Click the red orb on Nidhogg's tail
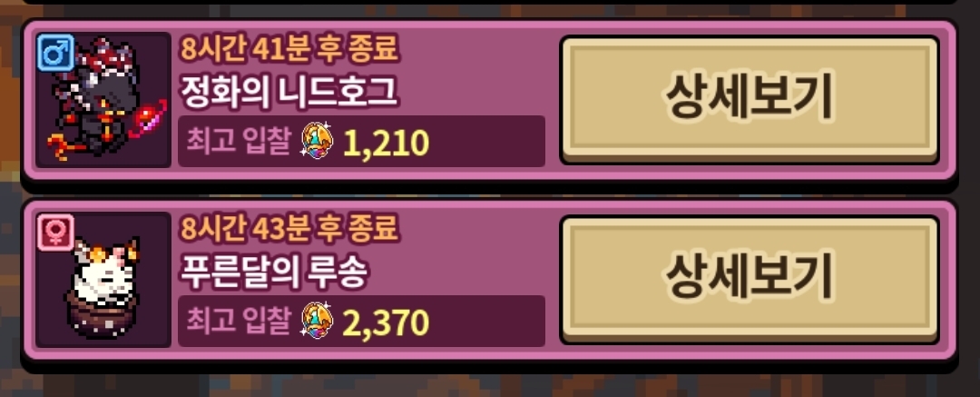This screenshot has width=980, height=397. [x=152, y=116]
